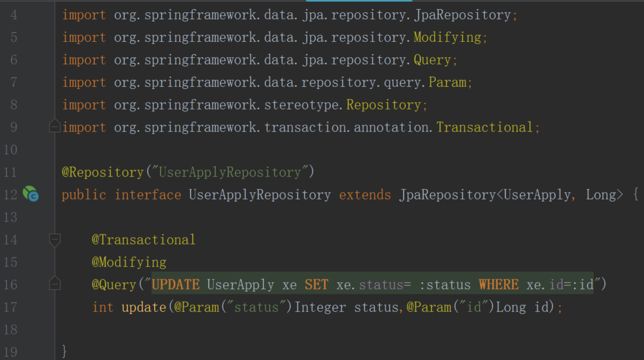Click the SET keyword in the query
Viewport: 644px width, 360px height.
[x=316, y=285]
